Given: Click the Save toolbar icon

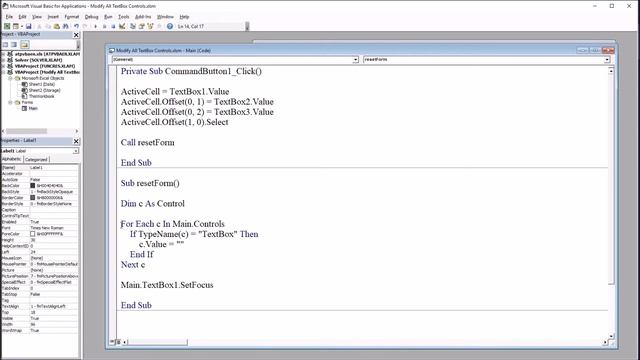Looking at the screenshot, I should (29, 26).
